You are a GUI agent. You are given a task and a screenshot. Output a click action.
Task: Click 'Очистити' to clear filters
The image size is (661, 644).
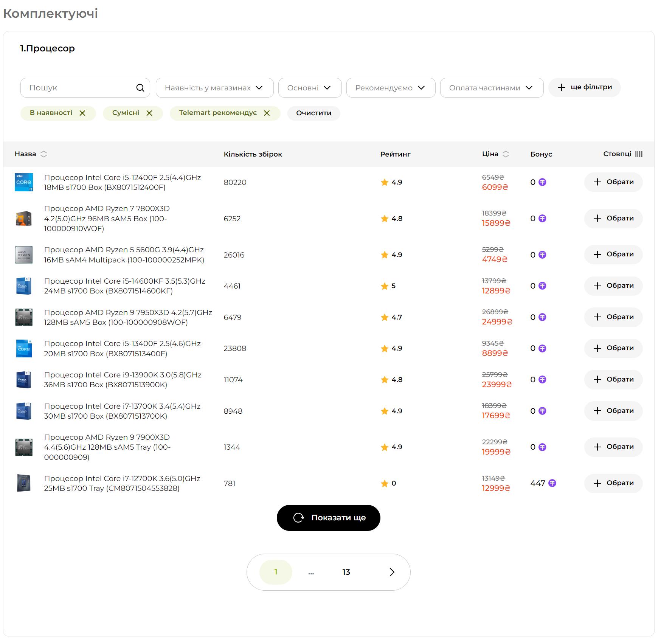[x=313, y=113]
